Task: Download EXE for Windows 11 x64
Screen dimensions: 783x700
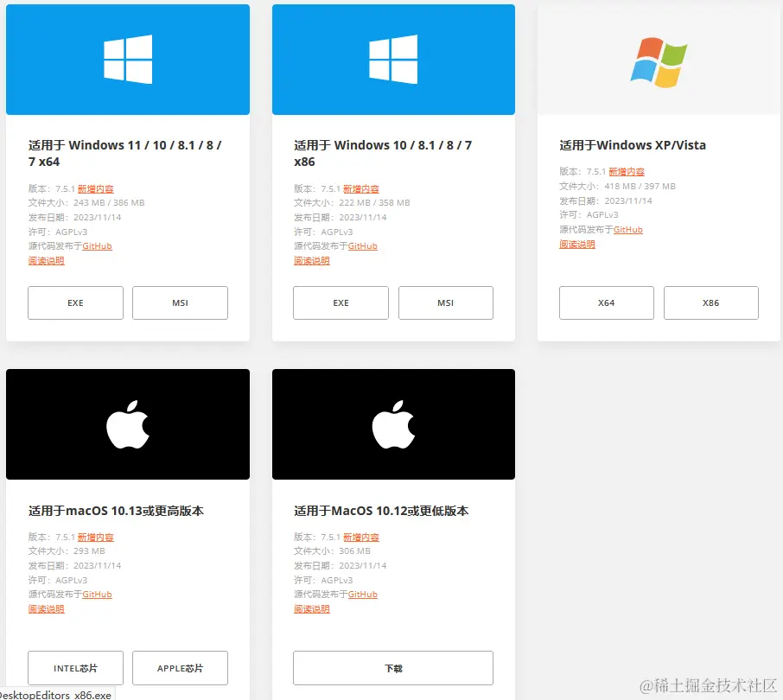Action: click(75, 302)
